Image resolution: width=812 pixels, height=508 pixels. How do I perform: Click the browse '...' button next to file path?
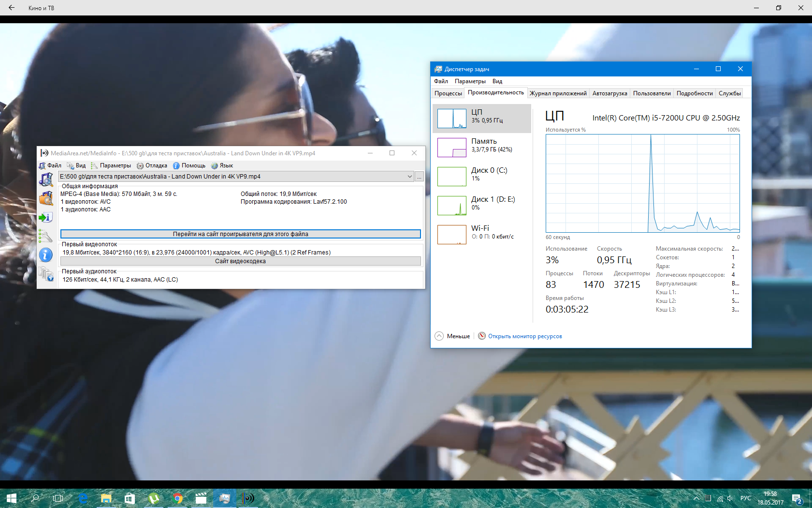[419, 177]
